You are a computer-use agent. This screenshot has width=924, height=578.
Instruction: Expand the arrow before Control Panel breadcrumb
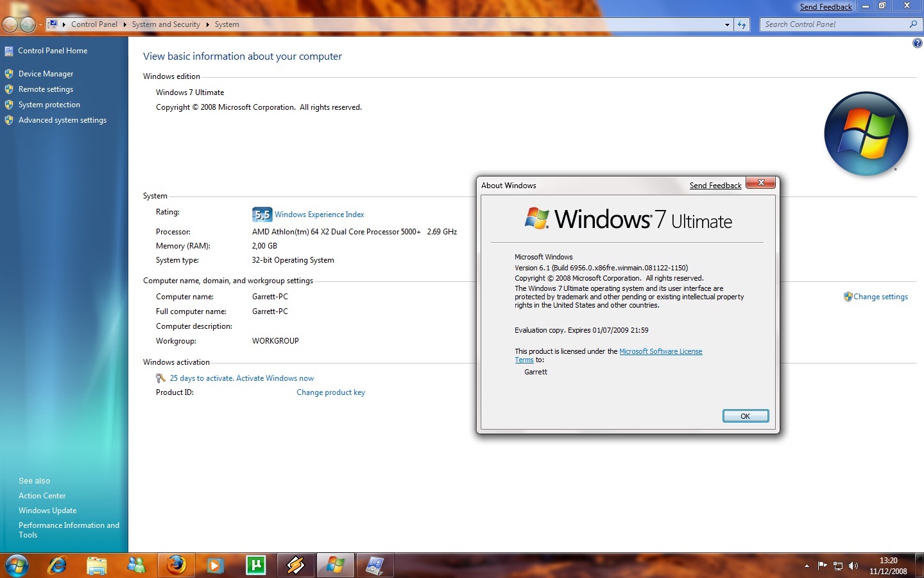coord(64,24)
